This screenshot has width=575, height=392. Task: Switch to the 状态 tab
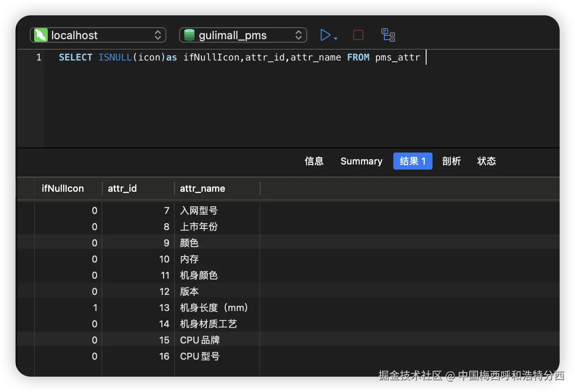click(x=486, y=161)
